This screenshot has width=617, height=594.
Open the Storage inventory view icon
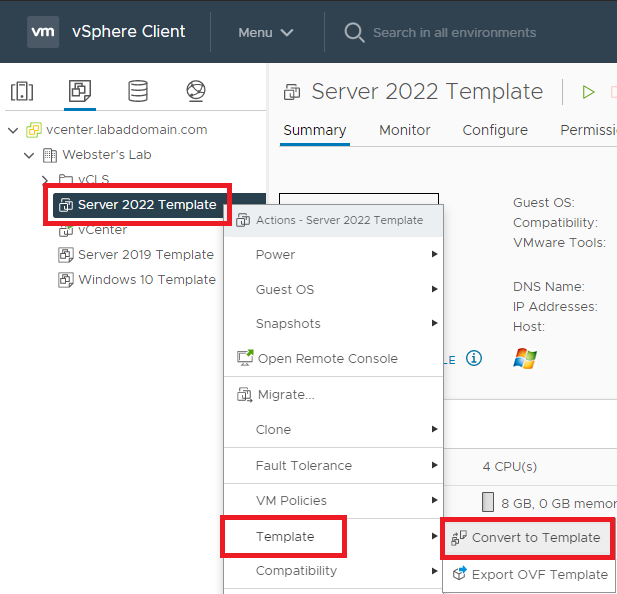138,92
